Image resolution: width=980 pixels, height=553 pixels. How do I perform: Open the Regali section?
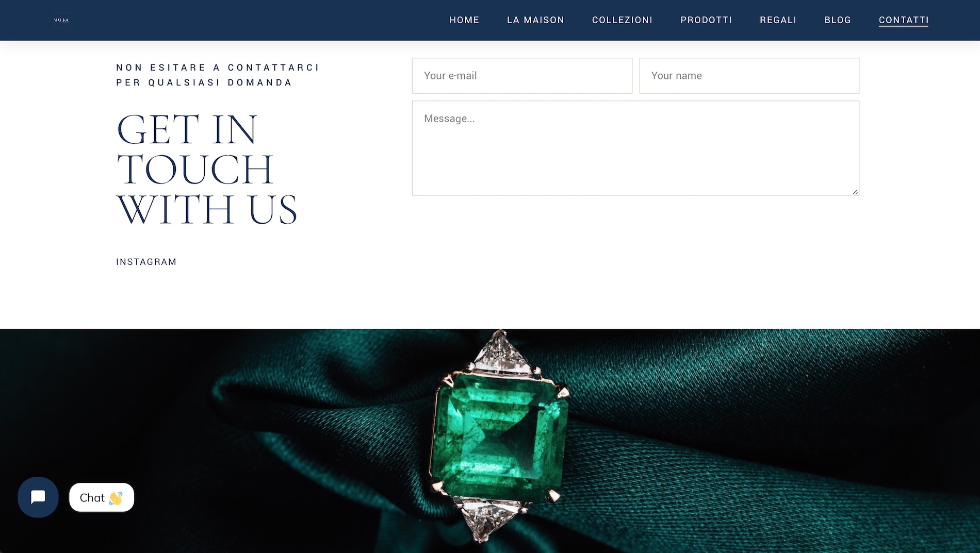click(778, 20)
